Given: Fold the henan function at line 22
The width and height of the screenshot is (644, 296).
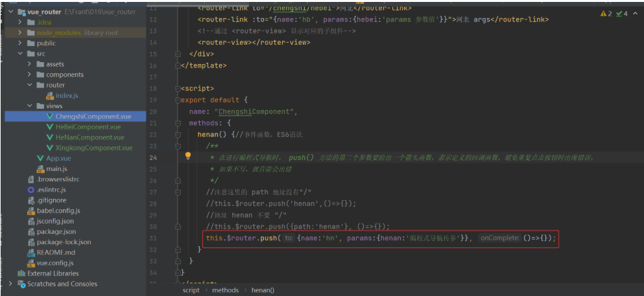Looking at the screenshot, I should (178, 134).
